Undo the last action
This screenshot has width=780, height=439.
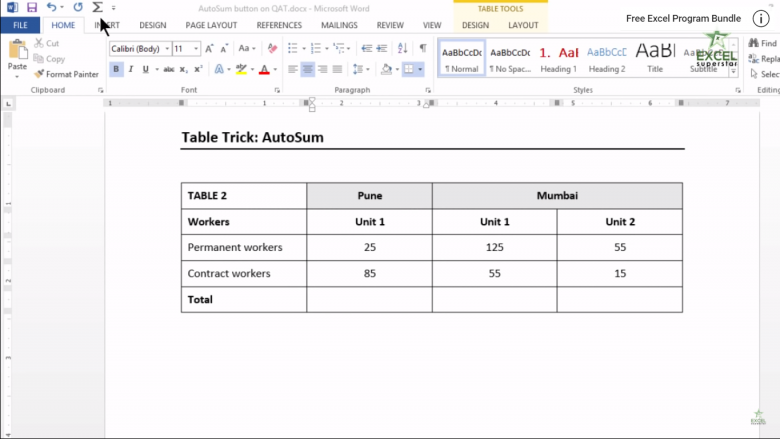pyautogui.click(x=51, y=7)
